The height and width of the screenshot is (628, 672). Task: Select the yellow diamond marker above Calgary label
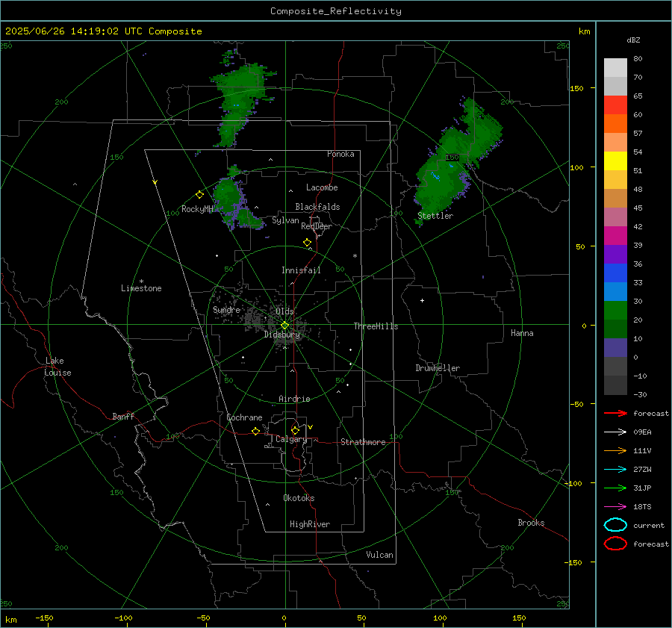coord(295,430)
